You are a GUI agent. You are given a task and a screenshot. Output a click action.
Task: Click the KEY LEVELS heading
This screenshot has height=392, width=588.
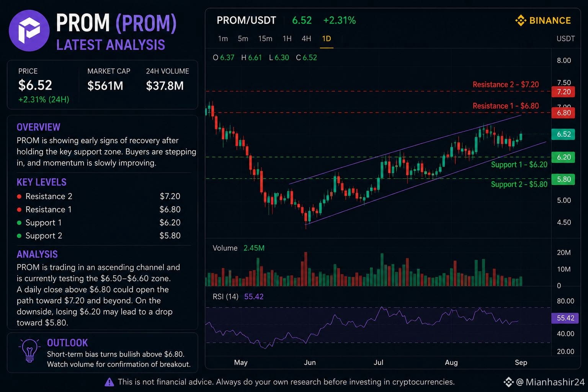coord(41,182)
